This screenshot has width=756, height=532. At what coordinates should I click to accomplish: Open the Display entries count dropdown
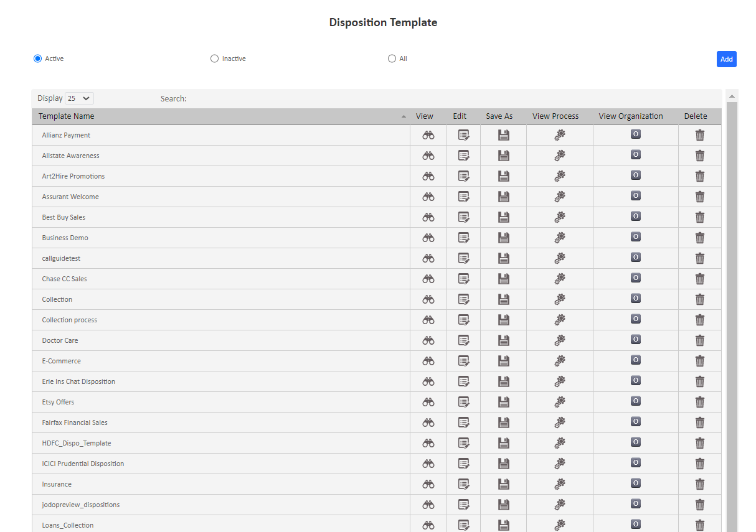coord(79,98)
